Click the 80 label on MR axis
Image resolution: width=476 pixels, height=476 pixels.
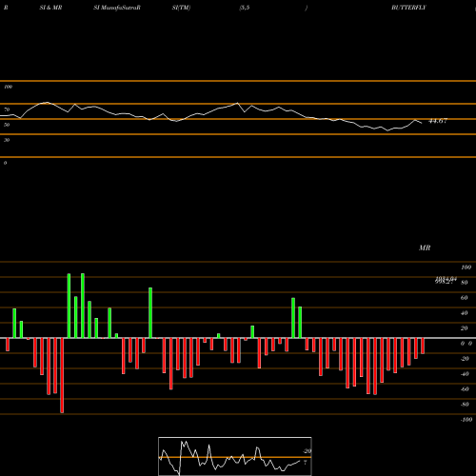pyautogui.click(x=465, y=283)
